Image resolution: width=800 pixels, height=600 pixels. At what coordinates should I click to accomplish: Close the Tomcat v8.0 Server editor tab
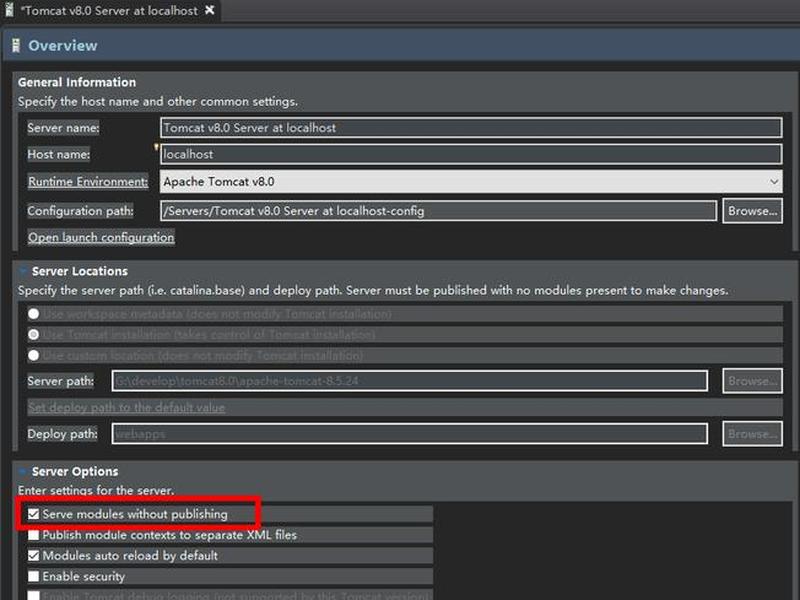pyautogui.click(x=209, y=10)
